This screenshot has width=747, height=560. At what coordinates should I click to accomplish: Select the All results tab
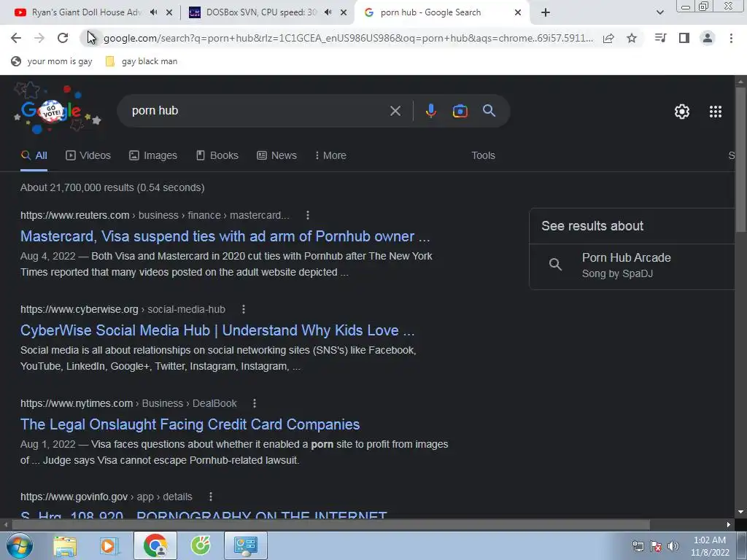(x=34, y=156)
